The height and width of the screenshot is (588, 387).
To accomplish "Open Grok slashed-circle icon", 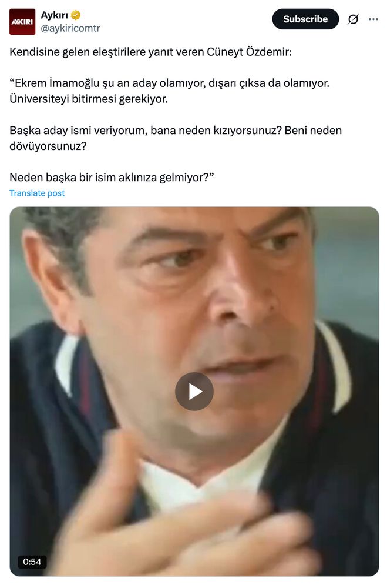I will (x=353, y=19).
